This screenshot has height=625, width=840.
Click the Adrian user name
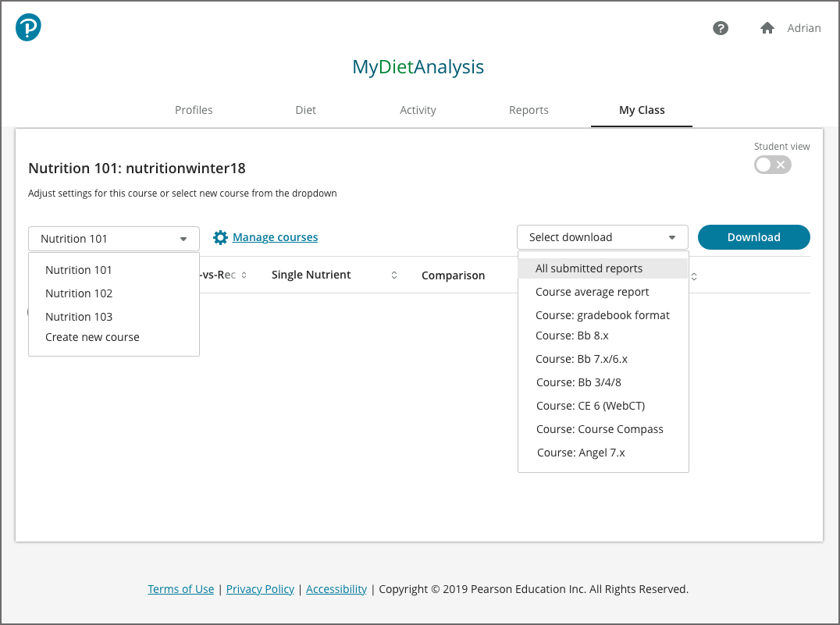[x=803, y=28]
